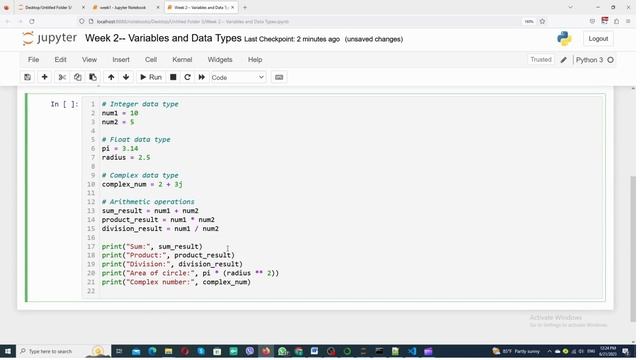Open Microsoft Edge from taskbar
Viewport: 640px width, 360px height.
click(x=152, y=351)
